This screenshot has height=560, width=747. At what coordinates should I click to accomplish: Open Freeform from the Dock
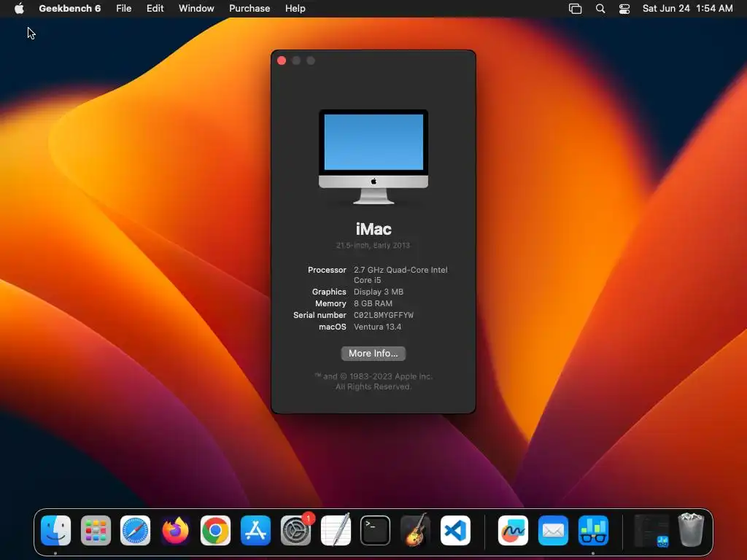coord(513,531)
